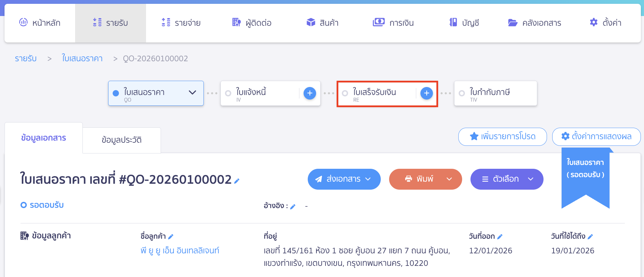Viewport: 644px width, 277px height.
Task: Click the ใบเสนอราคา breadcrumb link
Action: click(82, 58)
